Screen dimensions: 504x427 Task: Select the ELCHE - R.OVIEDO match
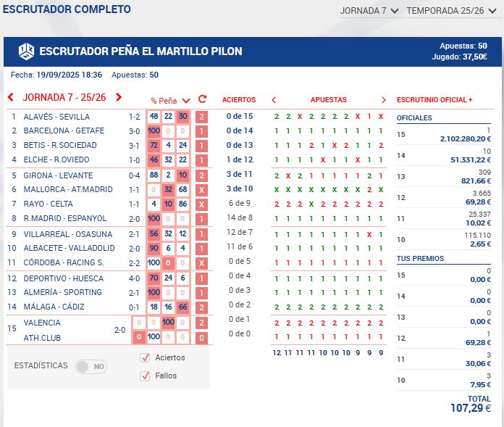point(56,159)
